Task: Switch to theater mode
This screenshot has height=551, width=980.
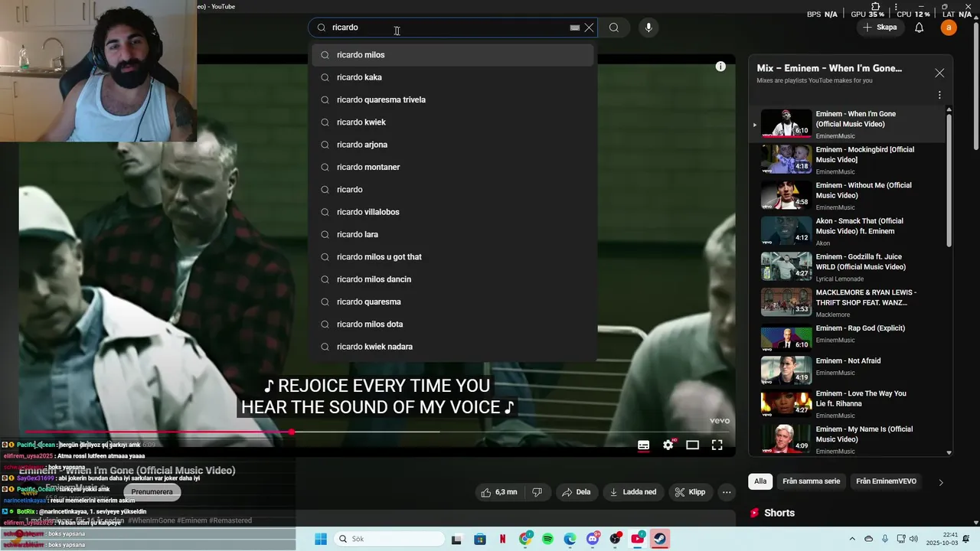Action: [x=693, y=445]
